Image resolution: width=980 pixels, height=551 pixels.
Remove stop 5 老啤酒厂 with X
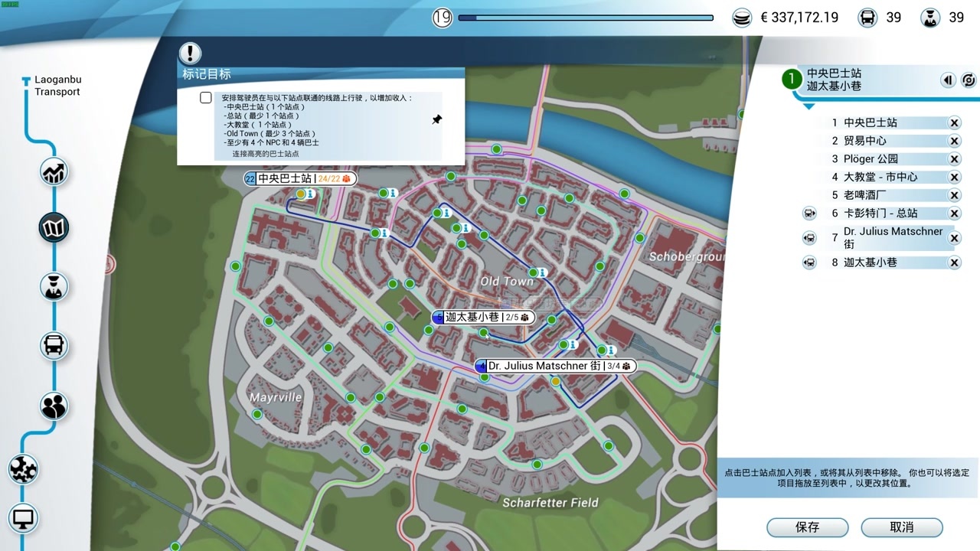point(955,195)
